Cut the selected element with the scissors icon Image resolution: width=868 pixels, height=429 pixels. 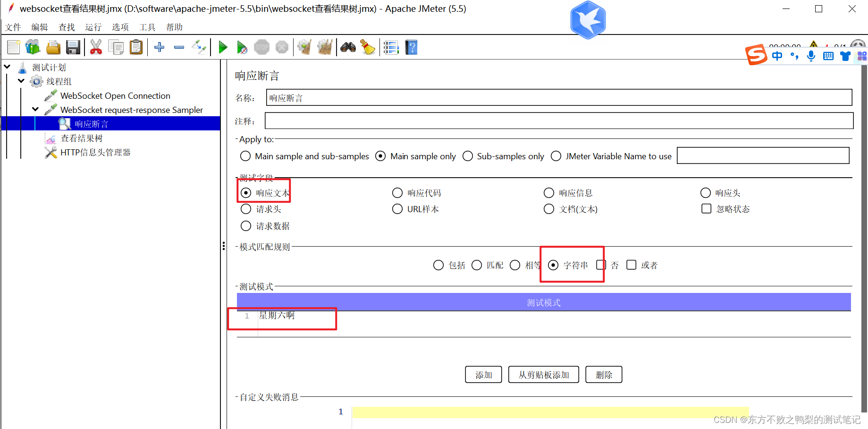coord(96,47)
